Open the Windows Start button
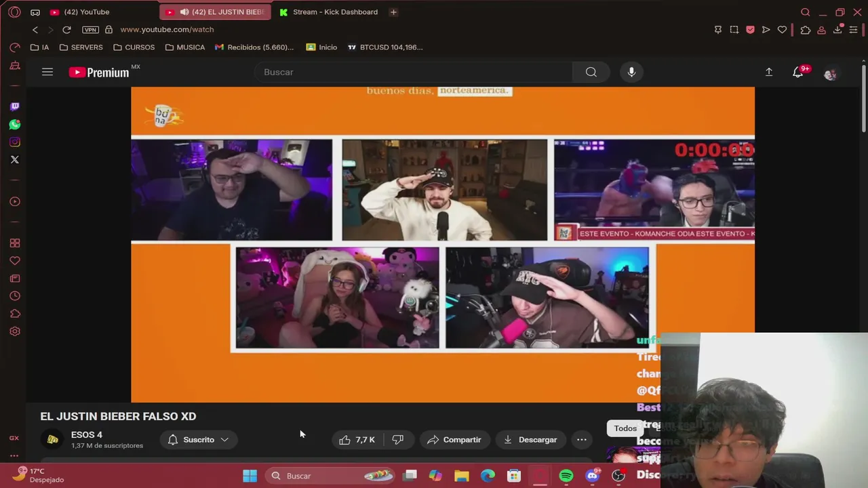The image size is (868, 488). (x=250, y=476)
